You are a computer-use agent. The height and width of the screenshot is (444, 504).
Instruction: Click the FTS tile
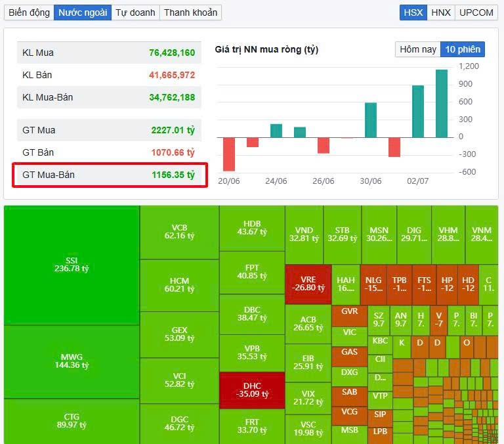(425, 285)
